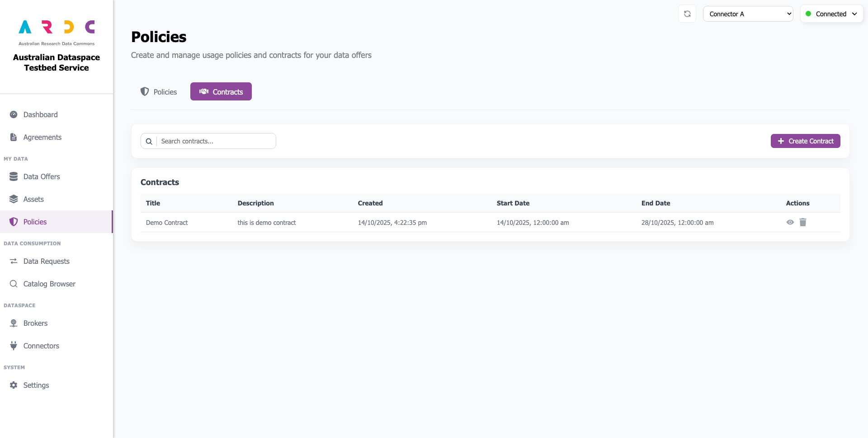Click the Australian Dataspace Testbed Service title
Screen dimensions: 868x438
click(57, 62)
